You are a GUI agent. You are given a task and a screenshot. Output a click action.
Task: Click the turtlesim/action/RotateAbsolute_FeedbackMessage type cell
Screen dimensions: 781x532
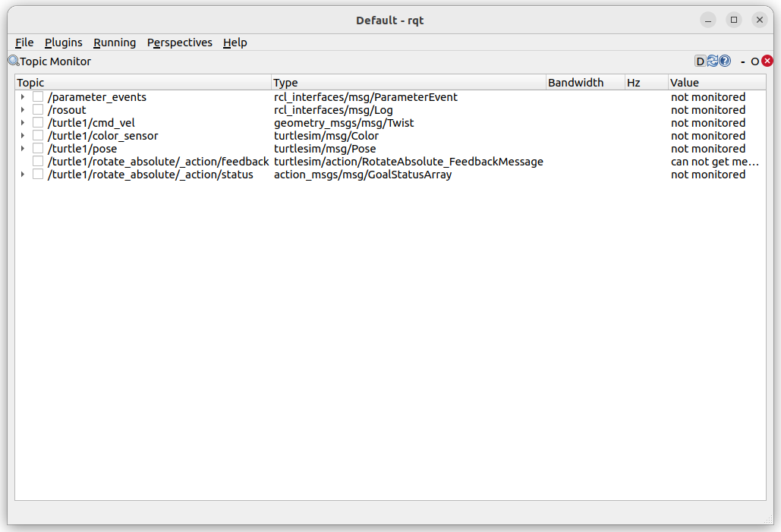click(408, 162)
